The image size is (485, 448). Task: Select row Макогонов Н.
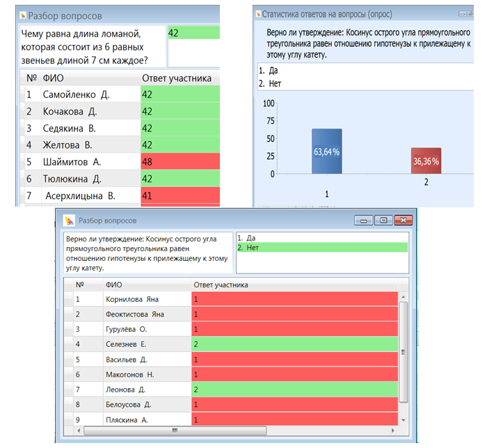[231, 374]
